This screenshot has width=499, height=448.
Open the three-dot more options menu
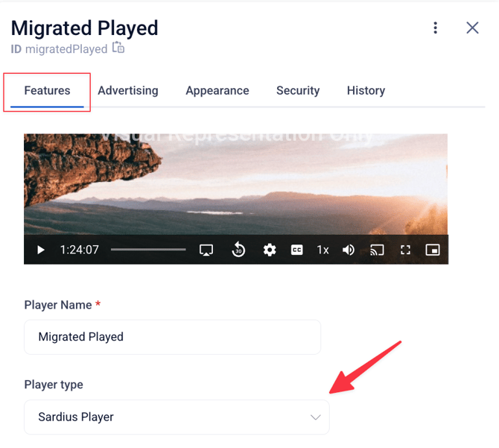pyautogui.click(x=436, y=28)
